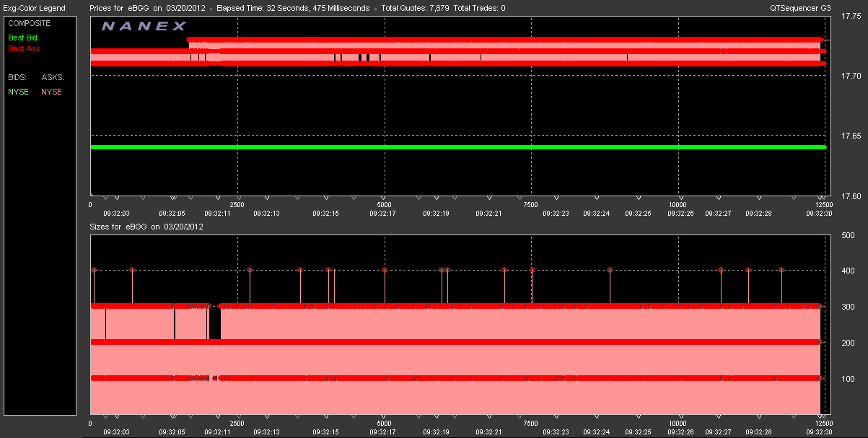The image size is (868, 438).
Task: Click the 09:32:13 time label under sizes chart
Action: point(266,432)
